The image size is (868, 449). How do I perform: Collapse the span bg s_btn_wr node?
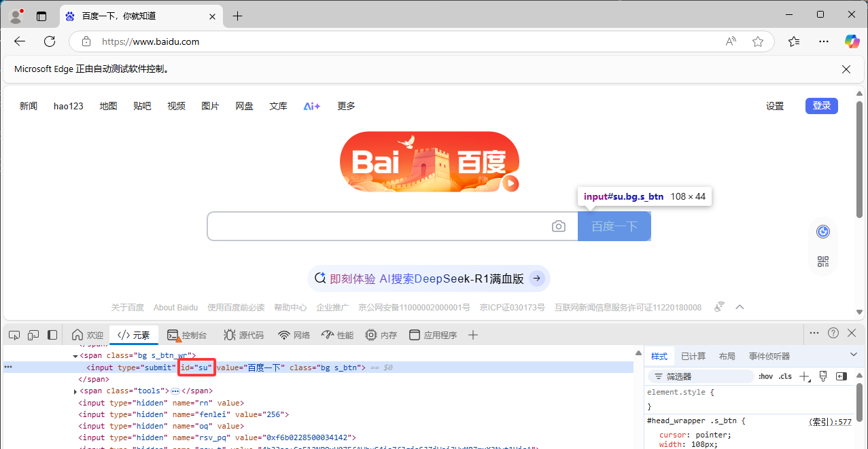click(75, 356)
